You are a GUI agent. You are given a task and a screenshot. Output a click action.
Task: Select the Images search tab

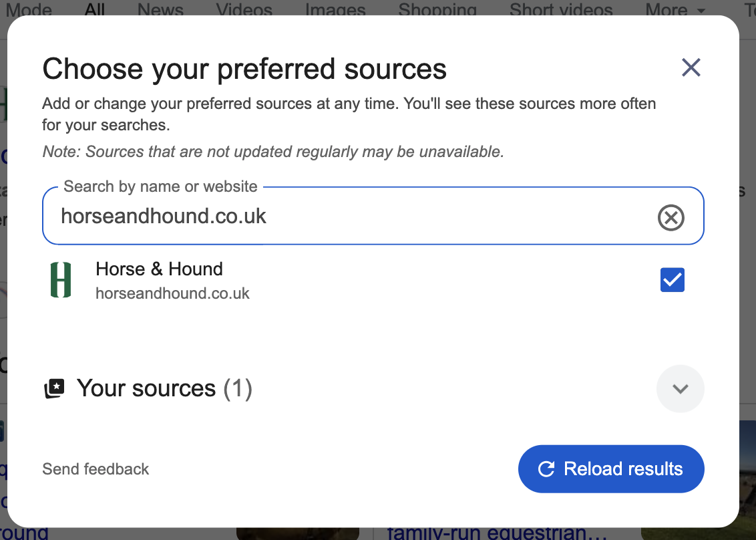tap(335, 10)
